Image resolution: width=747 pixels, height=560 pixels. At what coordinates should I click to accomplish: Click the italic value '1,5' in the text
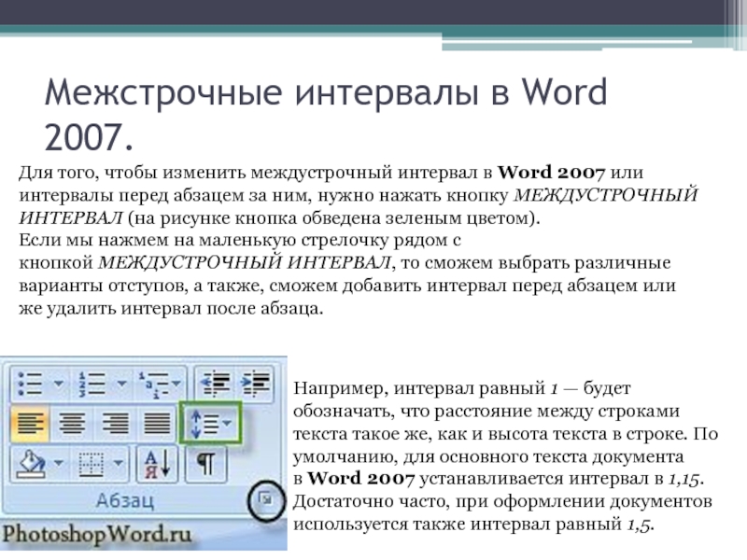pyautogui.click(x=638, y=525)
